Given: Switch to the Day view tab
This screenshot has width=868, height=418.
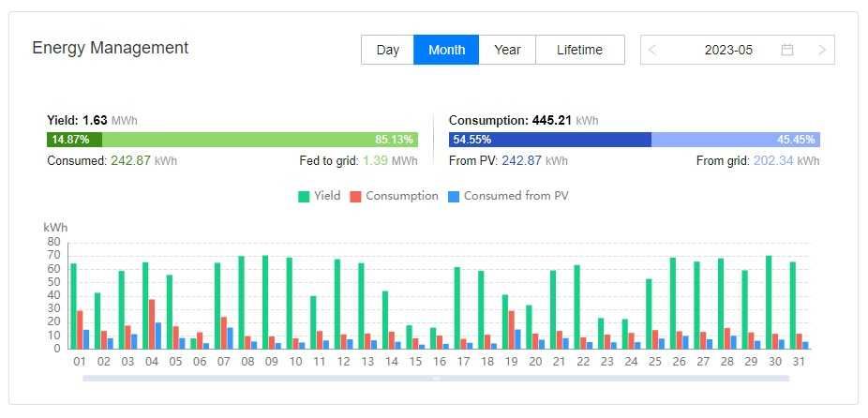Looking at the screenshot, I should 387,50.
